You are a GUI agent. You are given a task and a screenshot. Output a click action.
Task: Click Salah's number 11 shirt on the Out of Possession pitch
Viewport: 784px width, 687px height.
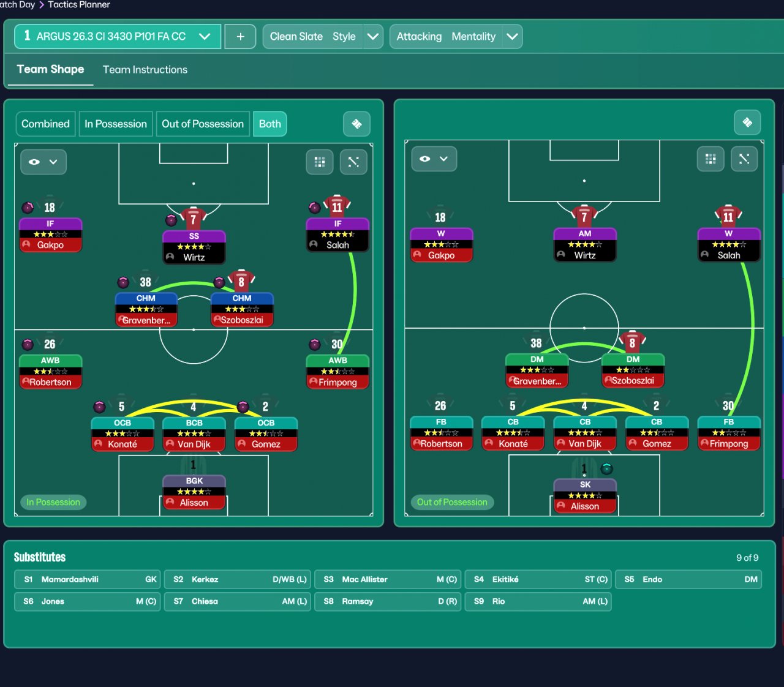(x=728, y=216)
